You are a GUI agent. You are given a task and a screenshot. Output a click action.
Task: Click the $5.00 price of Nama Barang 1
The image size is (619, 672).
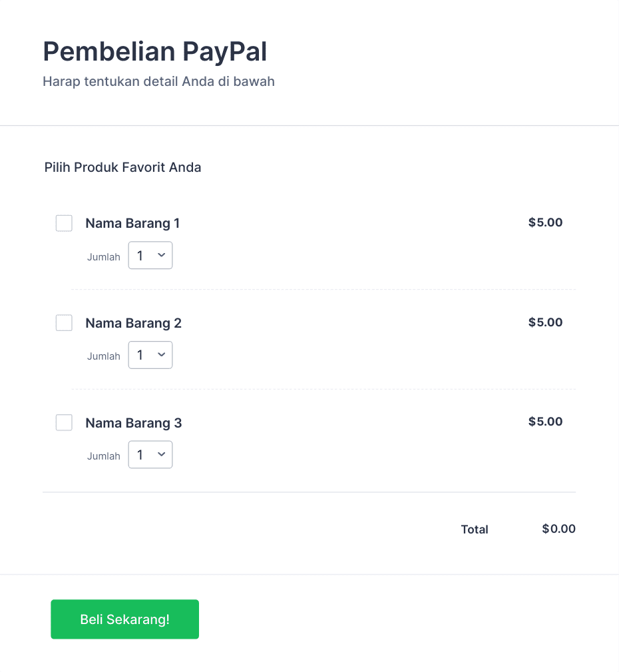pos(545,222)
